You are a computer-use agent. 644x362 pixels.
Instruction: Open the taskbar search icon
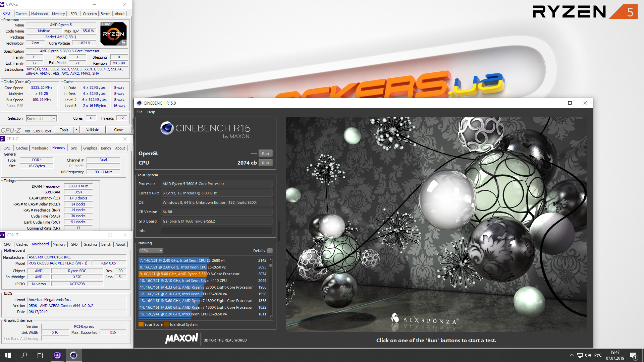tap(24, 355)
